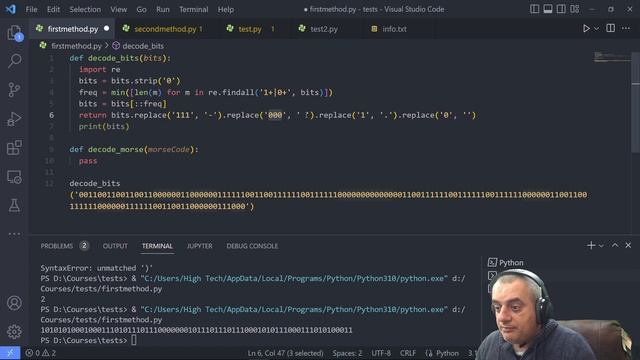This screenshot has height=360, width=640.
Task: Click 'import re' on line 2
Action: point(100,69)
